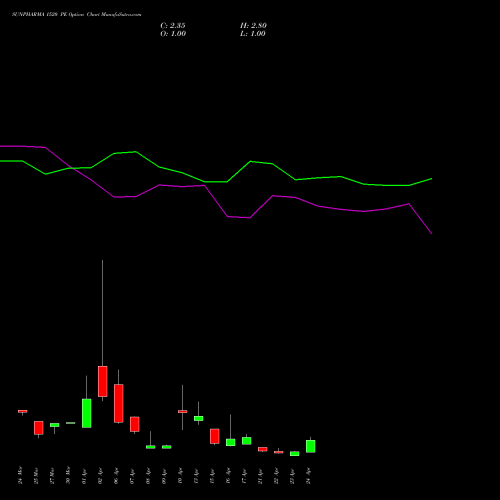Click the "21 Apr" date label
Image resolution: width=500 pixels, height=500 pixels.
click(x=260, y=476)
